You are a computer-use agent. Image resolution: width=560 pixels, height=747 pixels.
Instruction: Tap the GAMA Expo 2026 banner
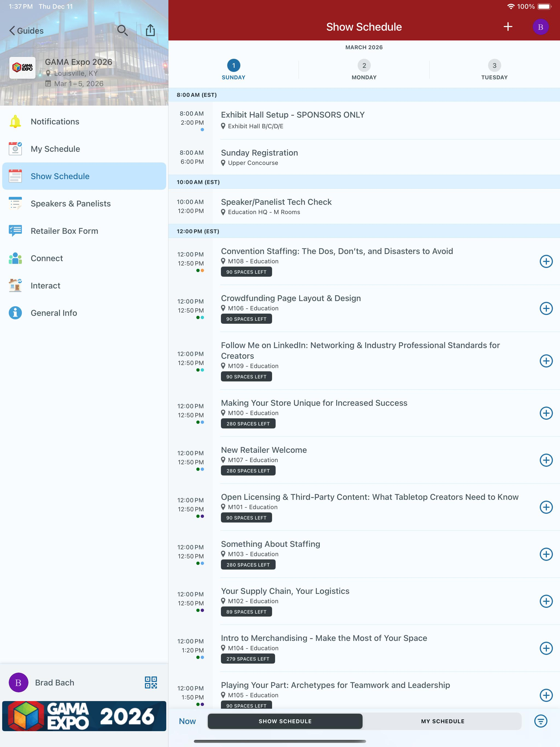pyautogui.click(x=84, y=716)
